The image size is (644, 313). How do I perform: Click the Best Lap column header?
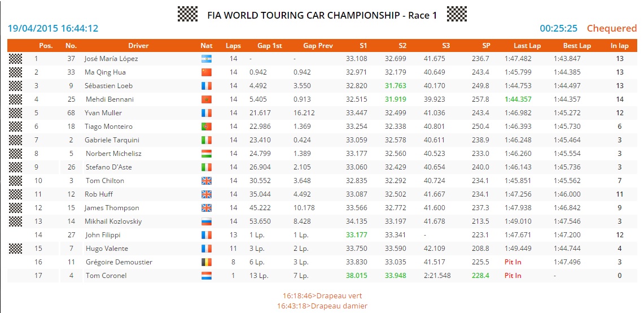click(x=577, y=46)
